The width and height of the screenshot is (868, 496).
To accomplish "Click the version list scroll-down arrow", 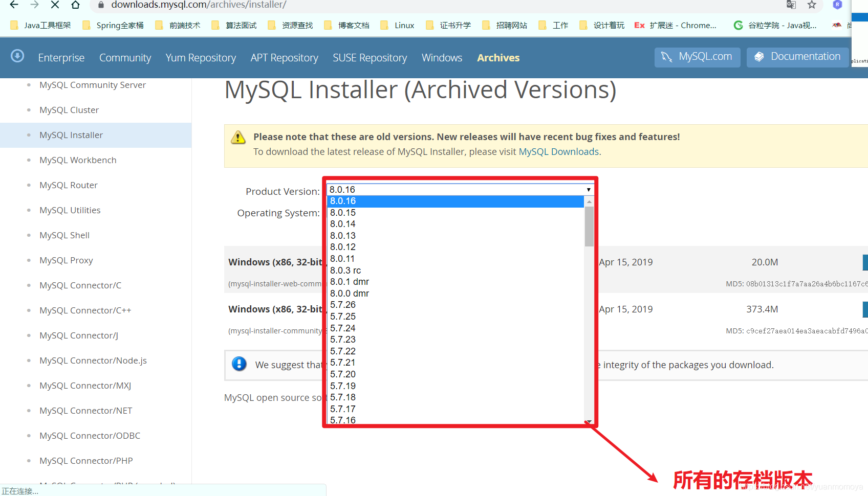I will pyautogui.click(x=589, y=421).
